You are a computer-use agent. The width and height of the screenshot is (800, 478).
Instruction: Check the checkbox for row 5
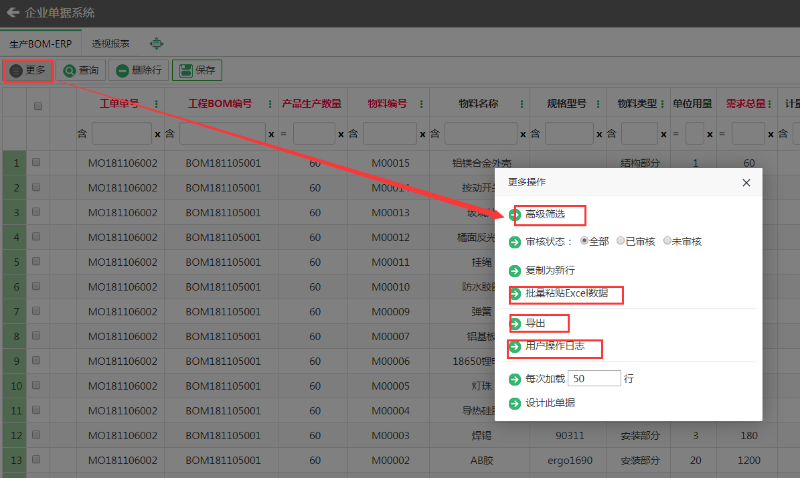coord(36,261)
